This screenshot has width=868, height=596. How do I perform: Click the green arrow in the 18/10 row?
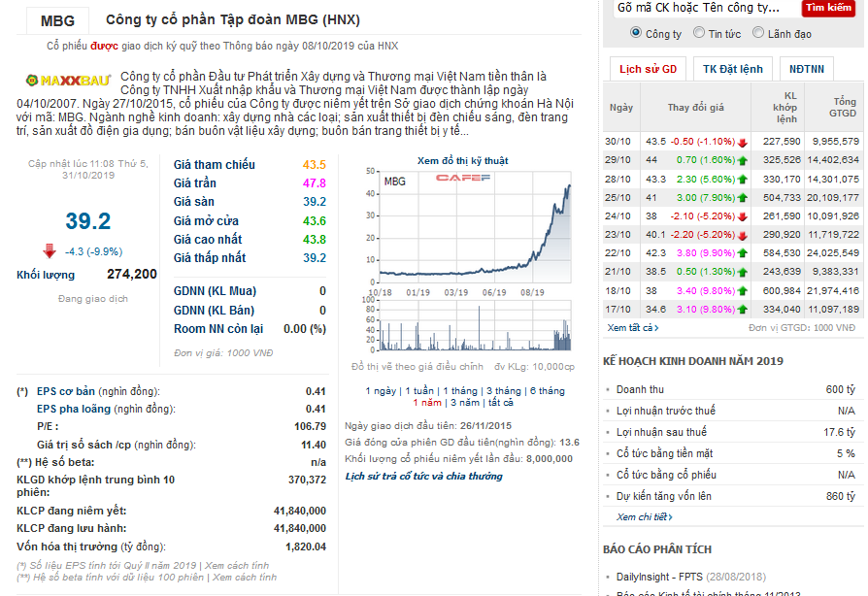(743, 291)
